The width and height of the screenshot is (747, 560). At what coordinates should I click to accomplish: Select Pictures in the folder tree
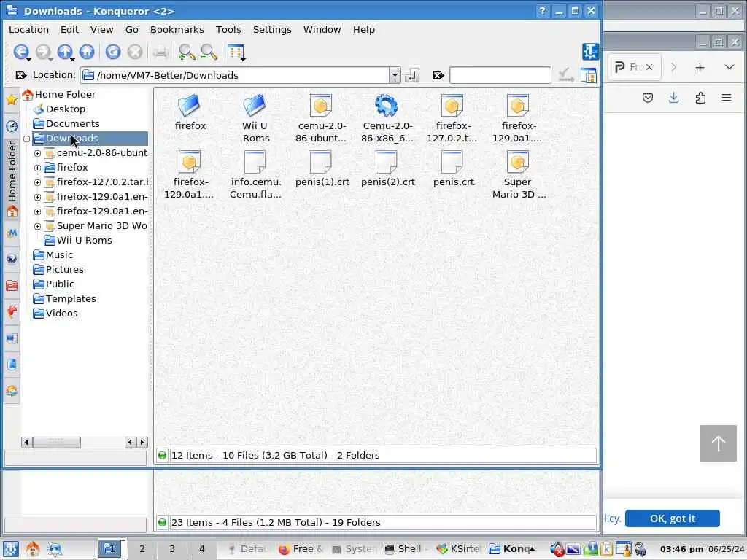point(64,270)
